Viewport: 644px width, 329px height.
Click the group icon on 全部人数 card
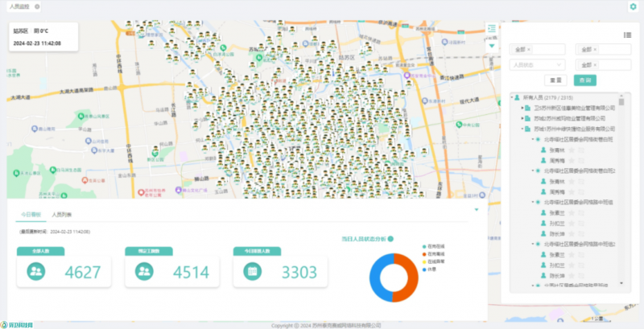[x=35, y=272]
